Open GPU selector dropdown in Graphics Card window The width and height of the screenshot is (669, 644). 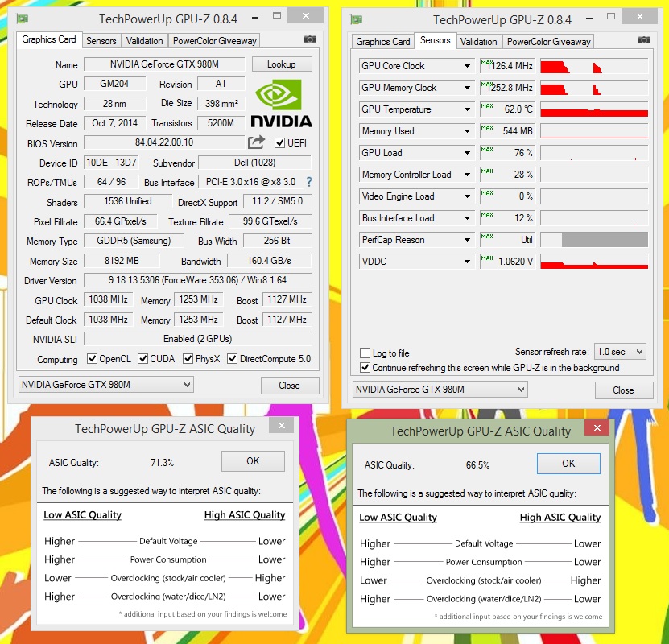(105, 384)
